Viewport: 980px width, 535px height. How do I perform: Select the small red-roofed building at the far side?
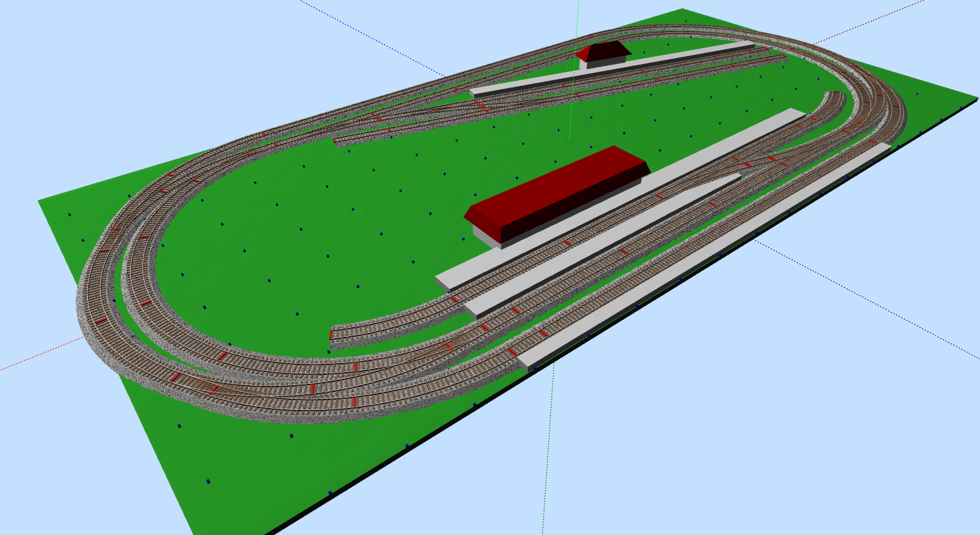tap(603, 53)
